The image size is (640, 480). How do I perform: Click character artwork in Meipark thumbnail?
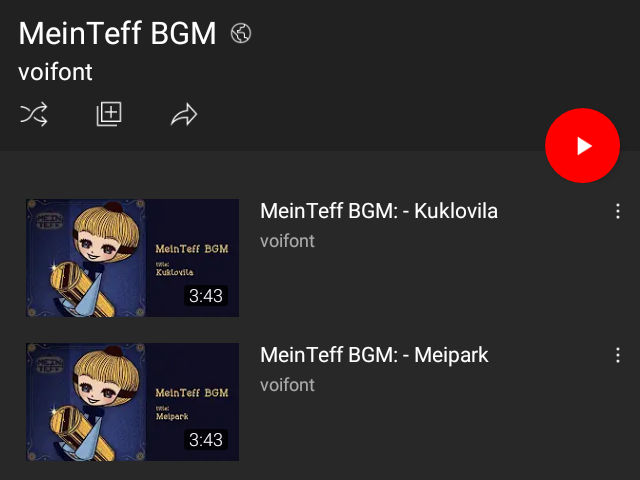(x=95, y=400)
